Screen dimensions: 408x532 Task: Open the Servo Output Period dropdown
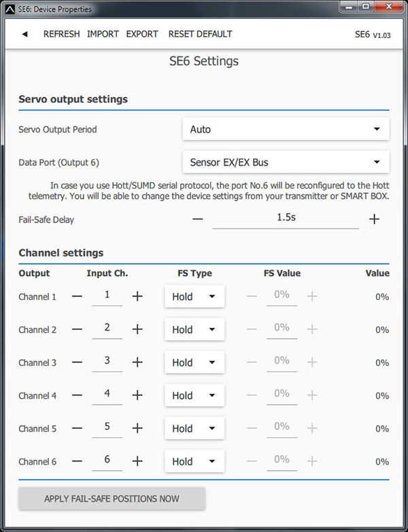click(286, 129)
